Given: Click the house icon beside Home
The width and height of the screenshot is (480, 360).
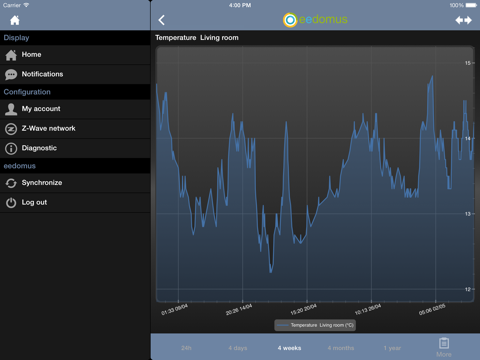Looking at the screenshot, I should pyautogui.click(x=11, y=55).
